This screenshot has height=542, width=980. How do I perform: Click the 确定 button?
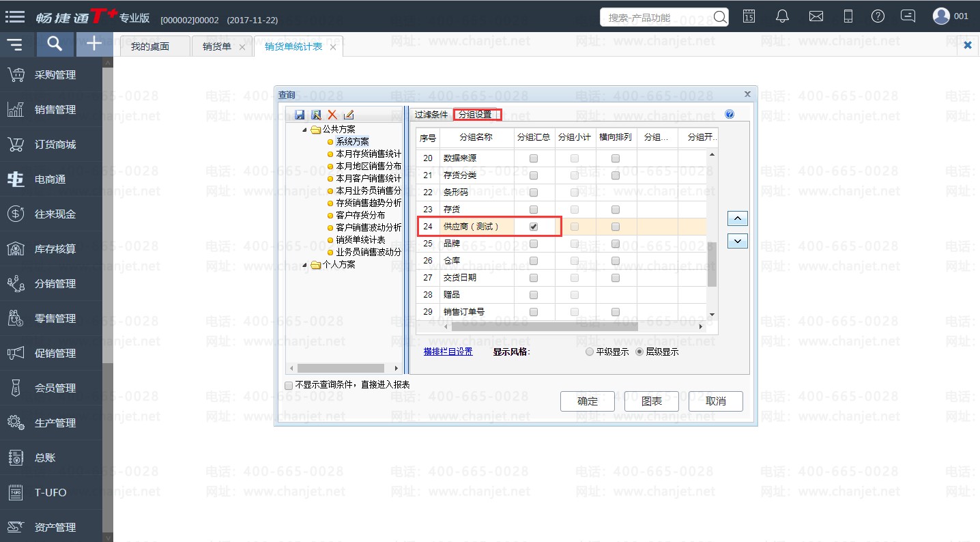pos(588,401)
